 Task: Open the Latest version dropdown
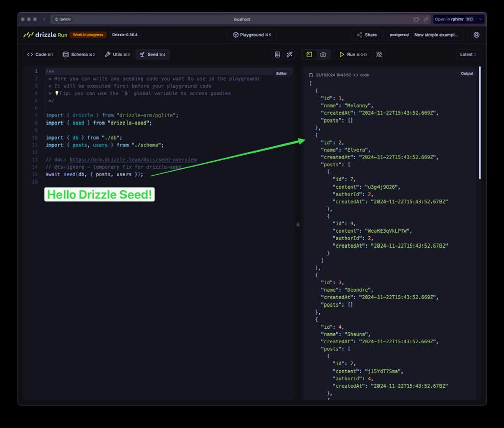[468, 54]
